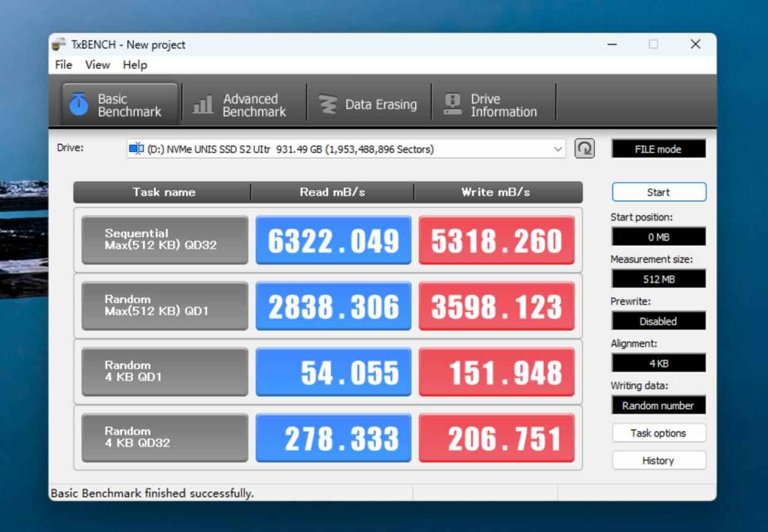Screen dimensions: 768x532
Task: Click the TxBENCH app icon in title bar
Action: (59, 44)
